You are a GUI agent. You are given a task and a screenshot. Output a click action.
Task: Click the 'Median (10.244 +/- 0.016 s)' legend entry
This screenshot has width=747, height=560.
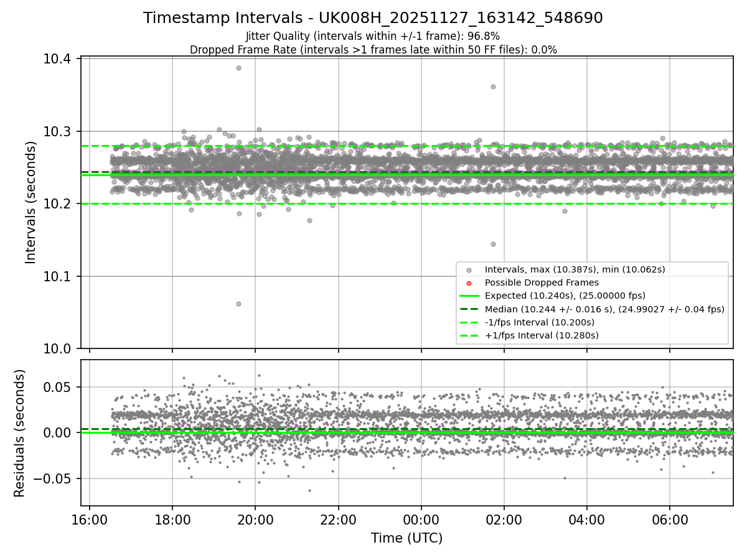pos(604,309)
